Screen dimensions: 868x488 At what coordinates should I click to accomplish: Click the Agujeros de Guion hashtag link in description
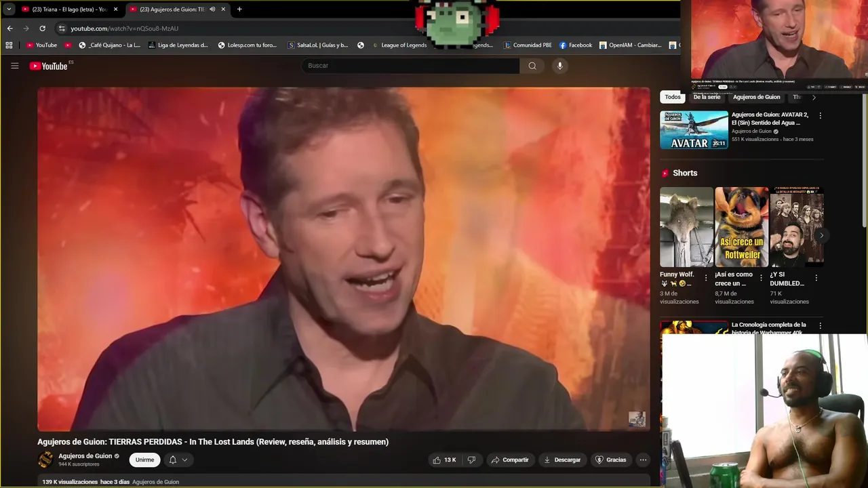(155, 482)
